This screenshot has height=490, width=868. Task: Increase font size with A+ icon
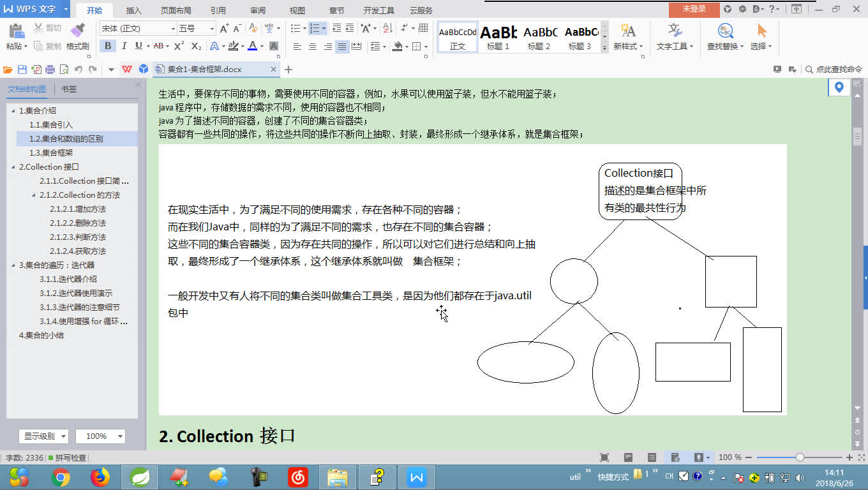(224, 29)
